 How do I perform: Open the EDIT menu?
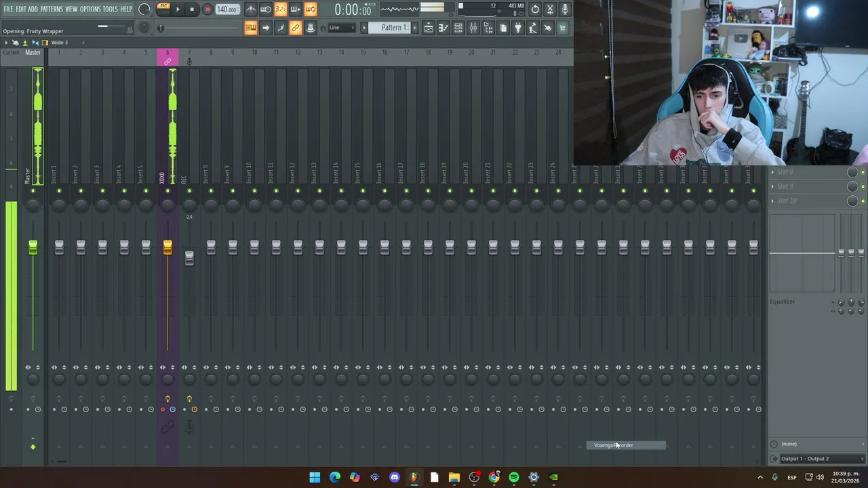(21, 9)
